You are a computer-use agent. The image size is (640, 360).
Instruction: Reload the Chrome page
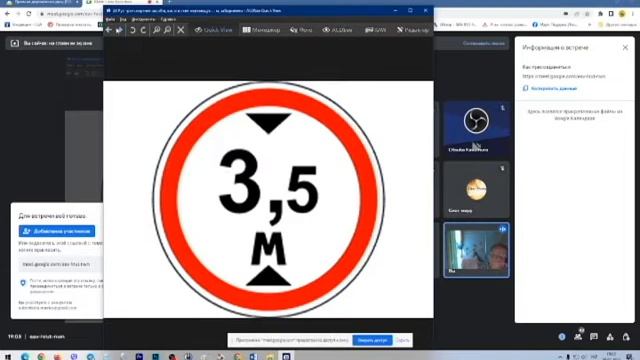pos(29,13)
